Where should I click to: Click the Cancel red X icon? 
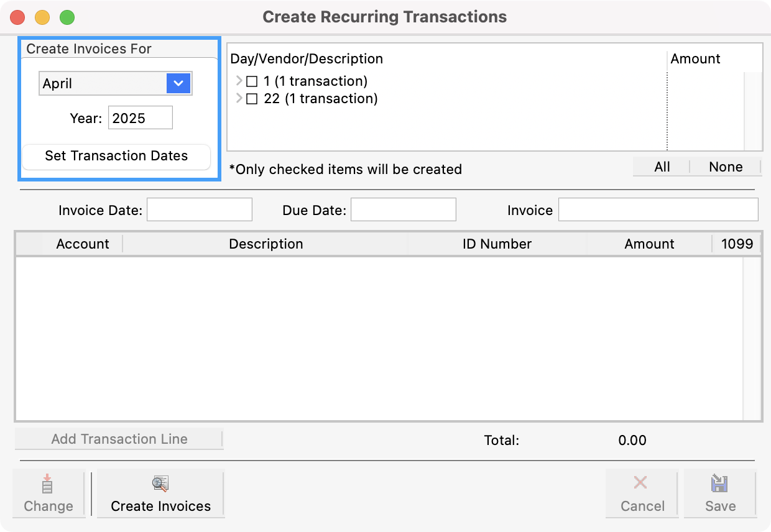click(640, 483)
